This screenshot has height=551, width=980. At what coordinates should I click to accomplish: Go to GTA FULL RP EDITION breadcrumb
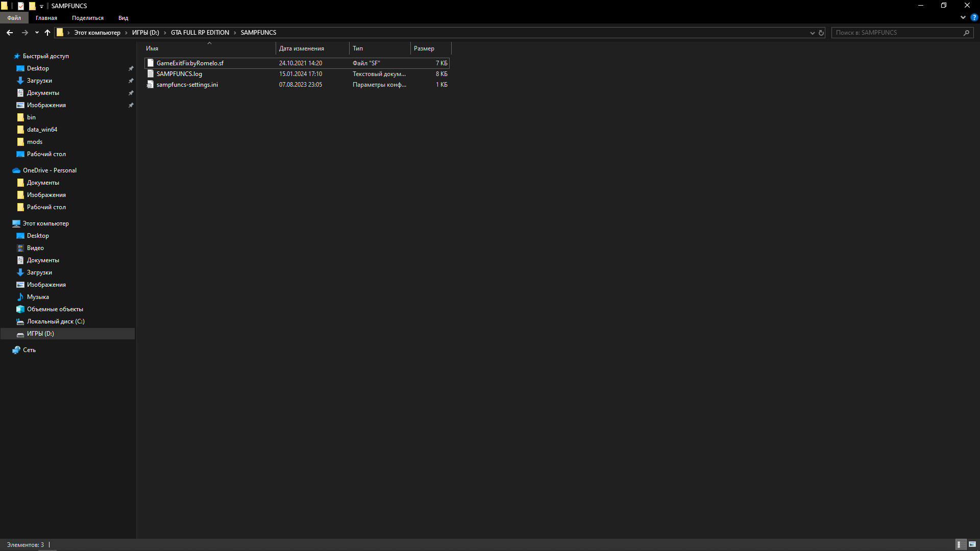(x=200, y=33)
